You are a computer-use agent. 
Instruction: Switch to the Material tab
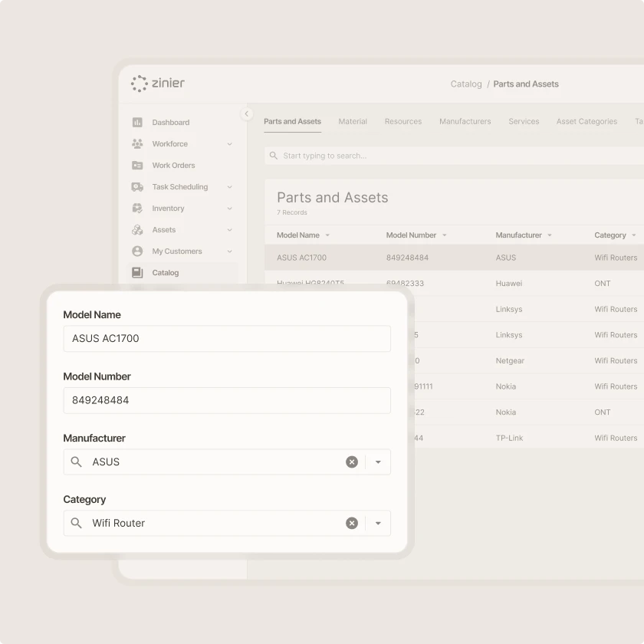click(x=353, y=122)
